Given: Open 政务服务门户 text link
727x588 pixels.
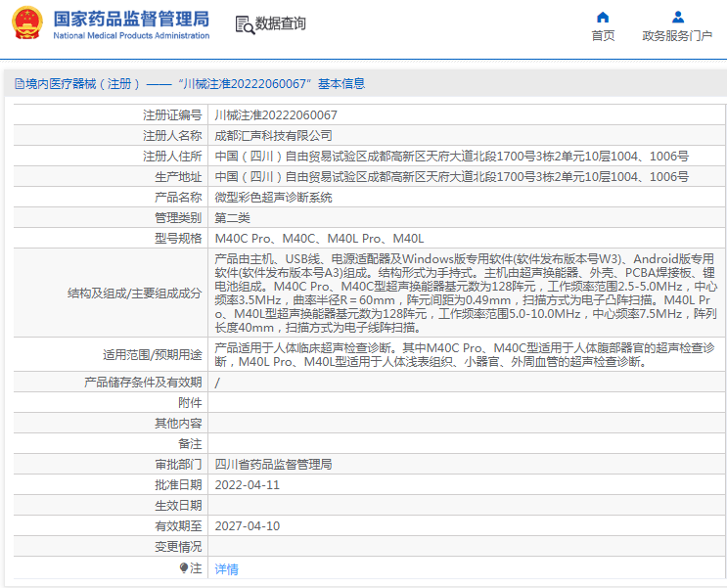Looking at the screenshot, I should tap(677, 35).
